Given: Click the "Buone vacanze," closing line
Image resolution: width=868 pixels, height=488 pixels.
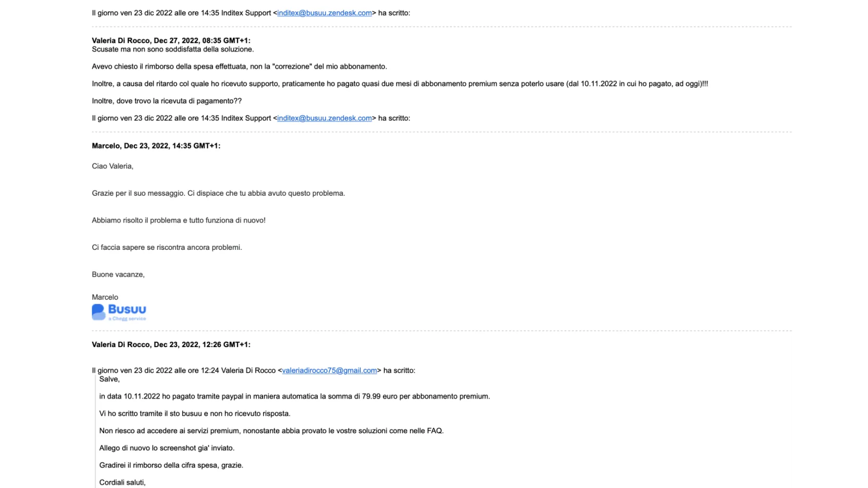Looking at the screenshot, I should [118, 275].
